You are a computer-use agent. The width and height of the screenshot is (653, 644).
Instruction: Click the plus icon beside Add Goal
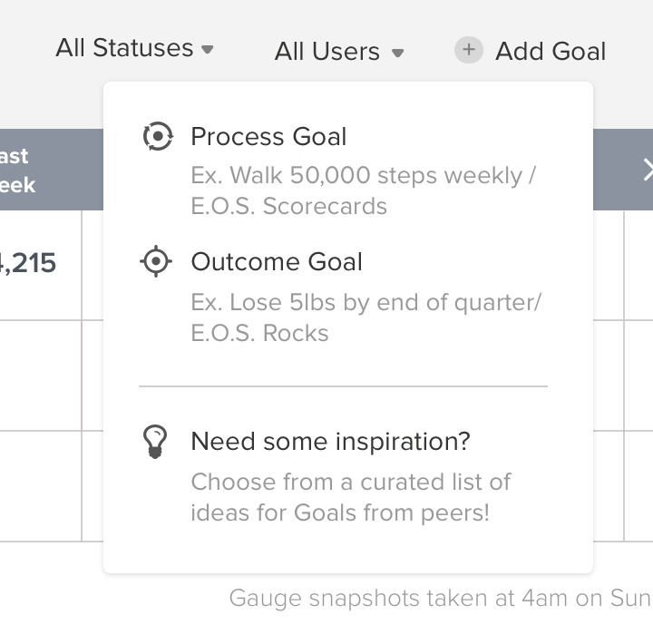click(x=469, y=50)
